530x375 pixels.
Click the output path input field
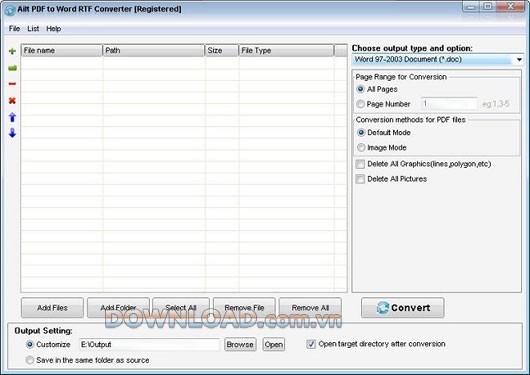[x=149, y=345]
